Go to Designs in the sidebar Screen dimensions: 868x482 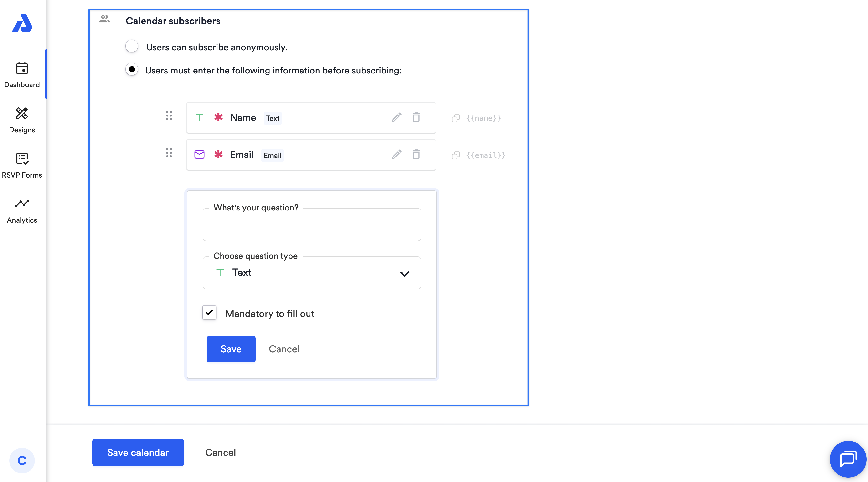(x=22, y=120)
